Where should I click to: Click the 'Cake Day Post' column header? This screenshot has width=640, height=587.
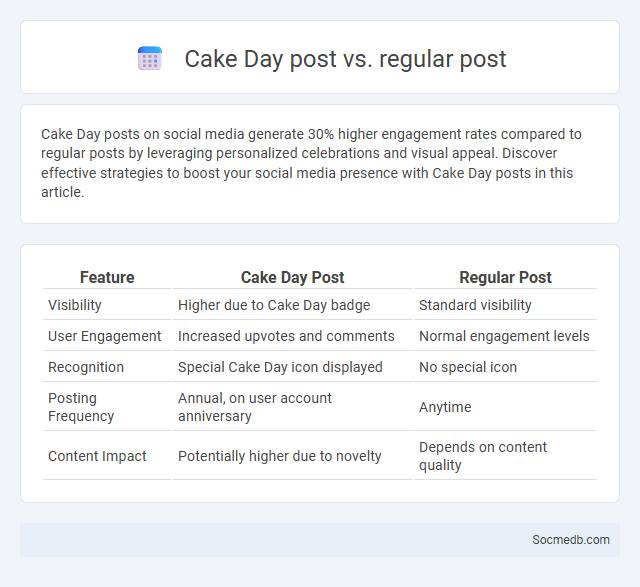click(292, 278)
